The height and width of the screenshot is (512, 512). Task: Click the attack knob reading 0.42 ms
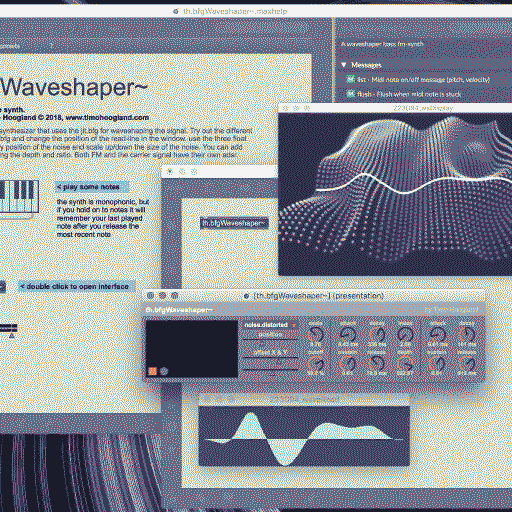point(348,334)
